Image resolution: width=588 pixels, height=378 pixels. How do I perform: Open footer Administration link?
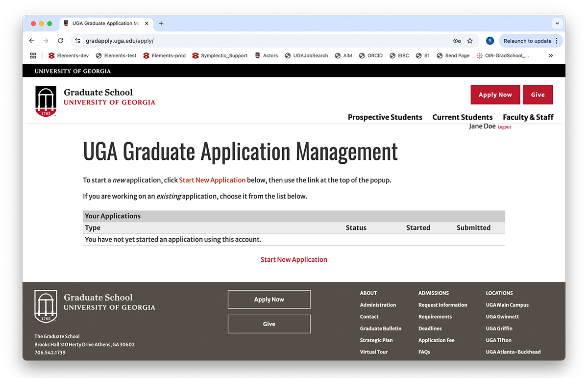click(378, 305)
